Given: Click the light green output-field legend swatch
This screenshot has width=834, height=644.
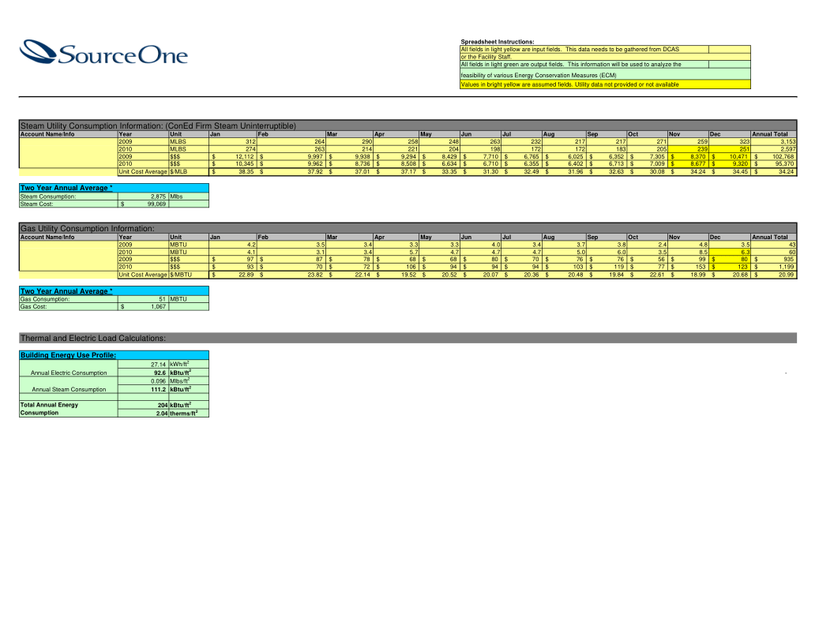Looking at the screenshot, I should (729, 65).
